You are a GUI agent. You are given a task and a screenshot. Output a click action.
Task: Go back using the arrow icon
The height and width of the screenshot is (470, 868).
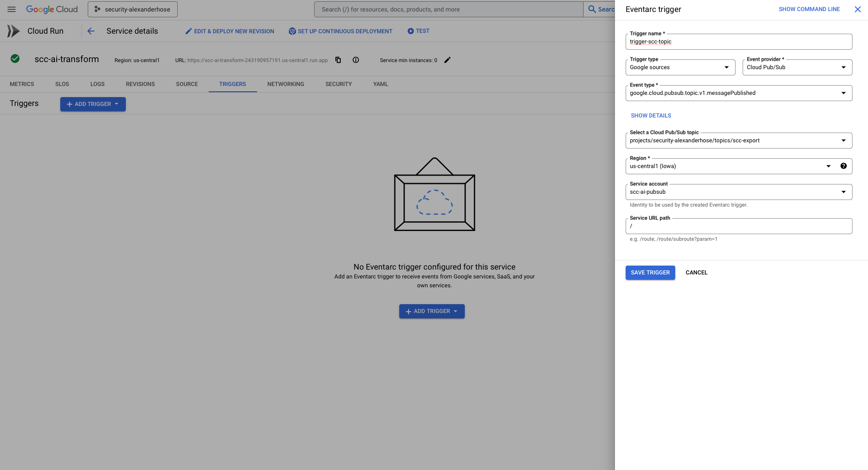[91, 31]
